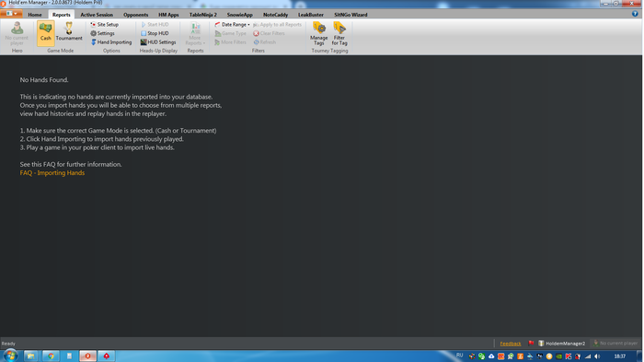644x362 pixels.
Task: Click the network signal tray icon
Action: coord(588,356)
